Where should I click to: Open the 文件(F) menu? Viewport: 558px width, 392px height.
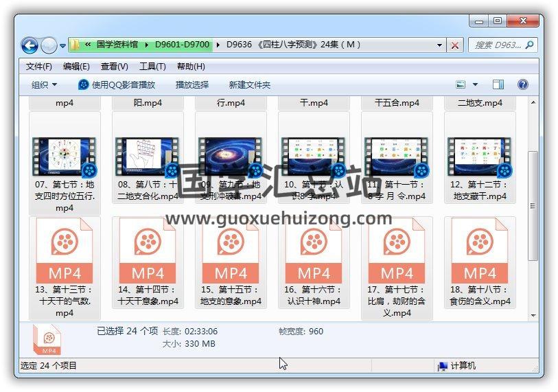39,66
